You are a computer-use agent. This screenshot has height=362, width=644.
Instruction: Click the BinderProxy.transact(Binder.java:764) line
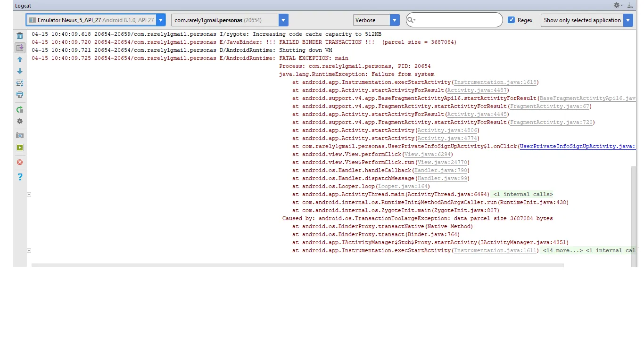pos(376,234)
